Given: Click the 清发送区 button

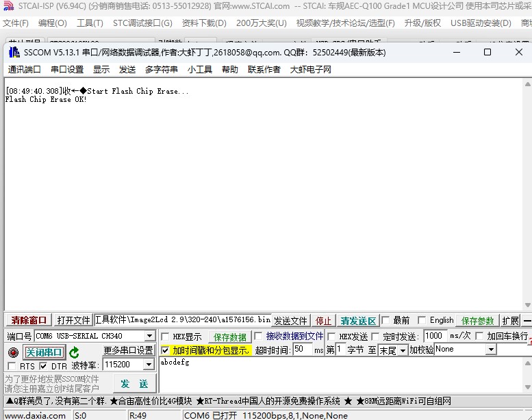Looking at the screenshot, I should tap(358, 321).
